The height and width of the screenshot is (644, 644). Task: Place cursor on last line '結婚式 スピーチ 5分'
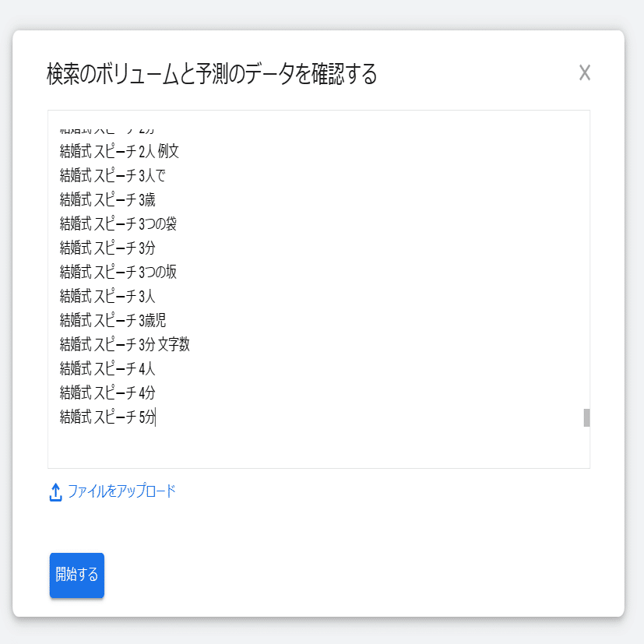click(108, 417)
